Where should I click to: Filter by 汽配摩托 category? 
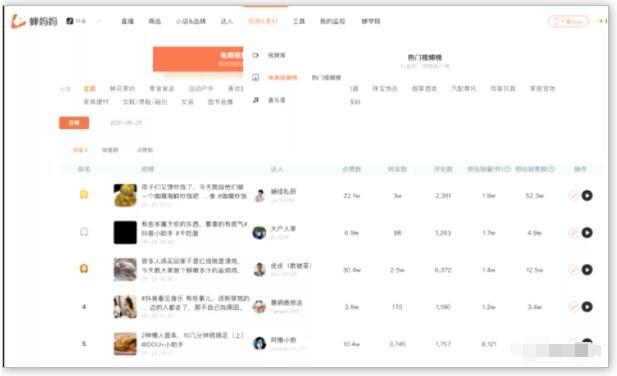tap(464, 88)
